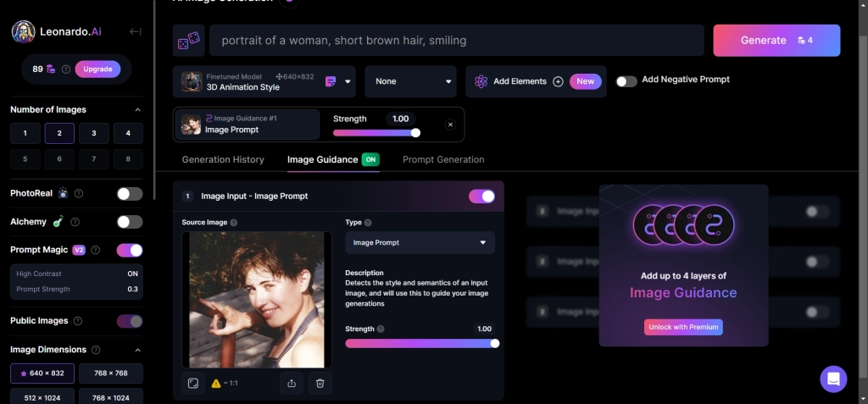The height and width of the screenshot is (404, 868).
Task: Open the chat support bubble icon
Action: pyautogui.click(x=833, y=379)
